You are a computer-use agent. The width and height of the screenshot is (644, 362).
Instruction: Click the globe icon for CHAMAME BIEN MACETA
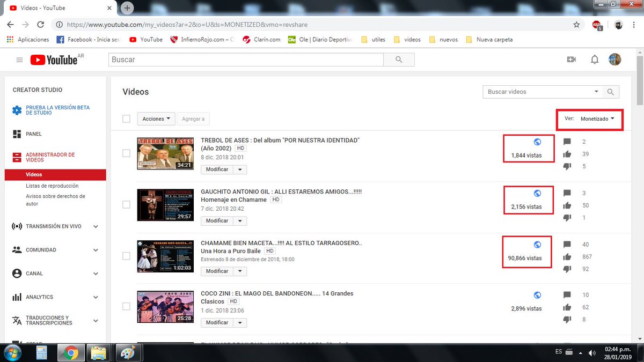[537, 245]
